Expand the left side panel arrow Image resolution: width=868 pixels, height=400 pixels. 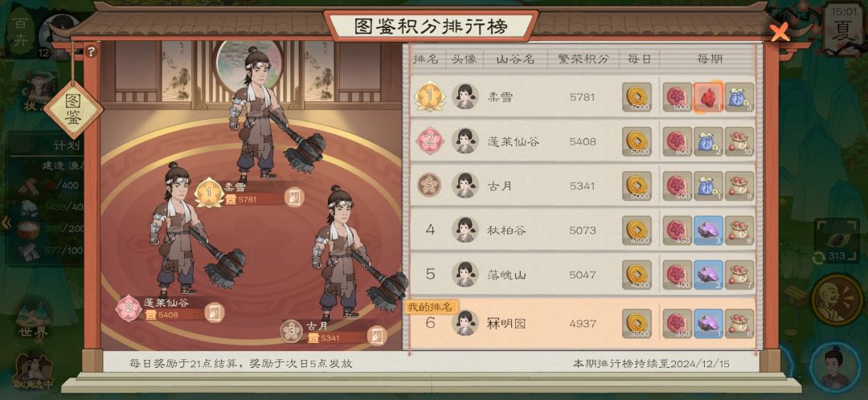pos(6,223)
